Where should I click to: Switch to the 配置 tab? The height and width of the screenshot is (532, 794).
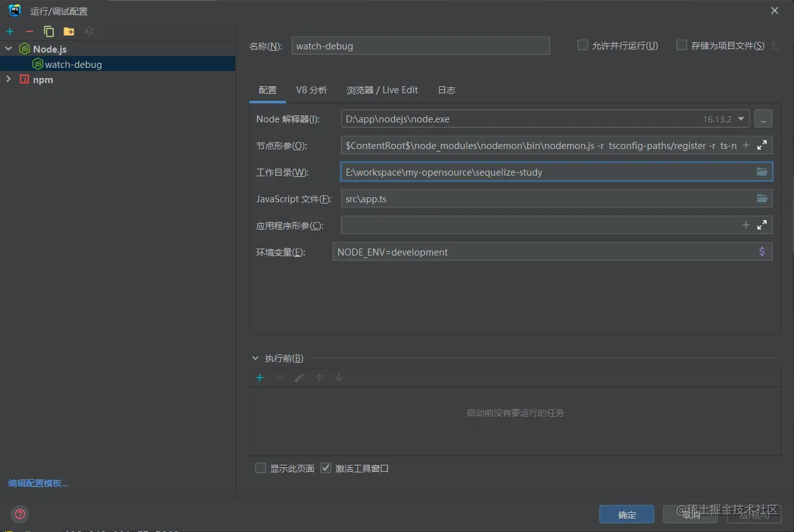coord(268,90)
